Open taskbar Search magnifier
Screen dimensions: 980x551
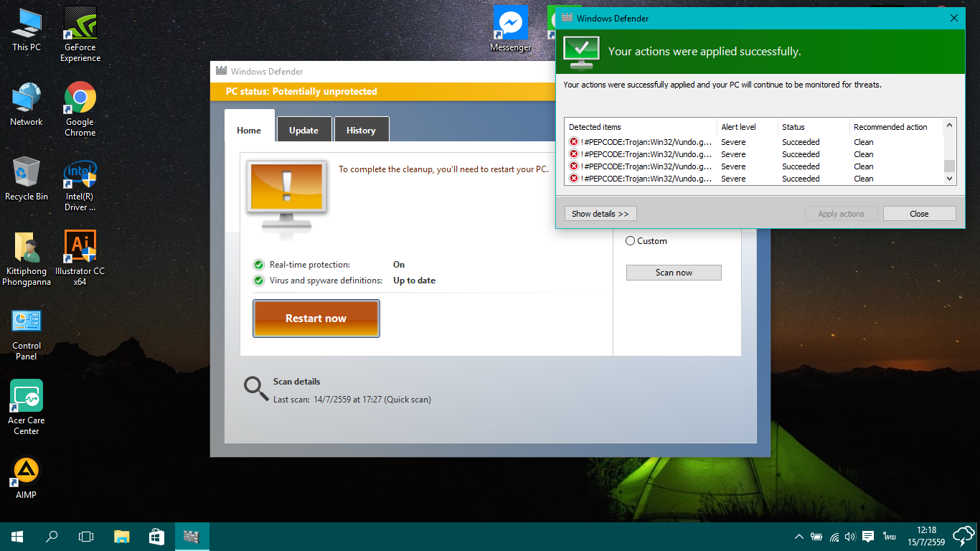[x=52, y=536]
